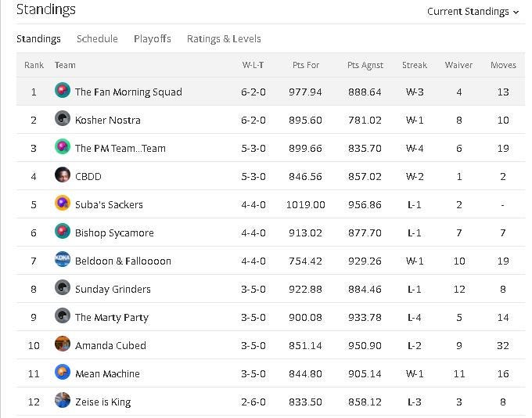Click The Fan Morning Squad team avatar
532x418 pixels.
(63, 90)
